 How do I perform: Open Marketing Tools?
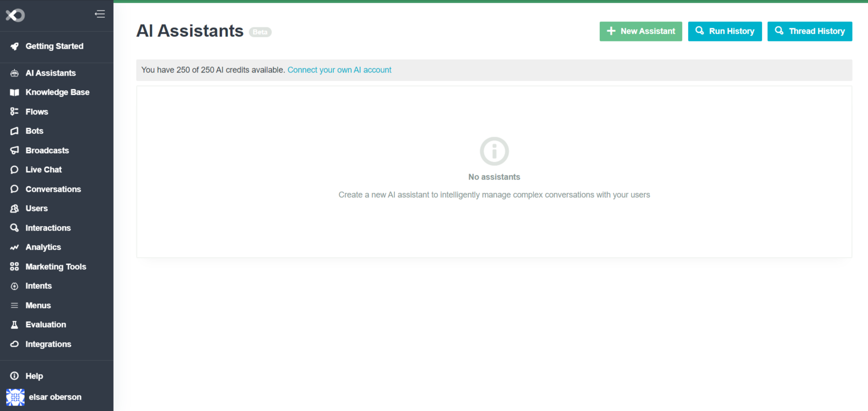(56, 267)
